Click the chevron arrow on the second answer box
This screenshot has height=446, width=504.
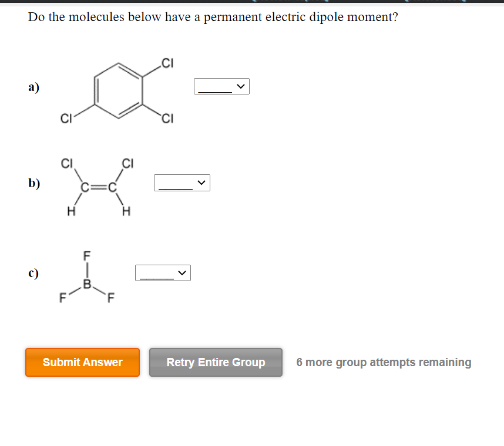pos(201,183)
